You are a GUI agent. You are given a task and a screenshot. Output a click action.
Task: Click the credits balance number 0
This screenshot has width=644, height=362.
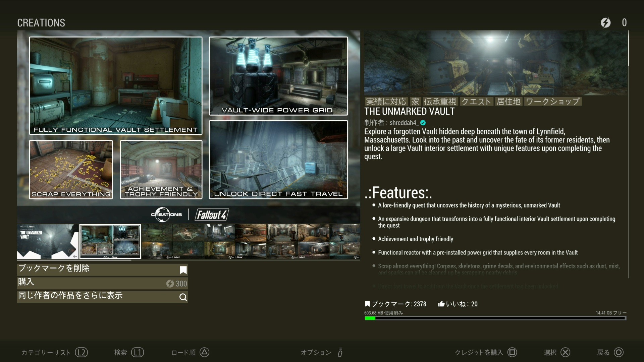click(624, 22)
